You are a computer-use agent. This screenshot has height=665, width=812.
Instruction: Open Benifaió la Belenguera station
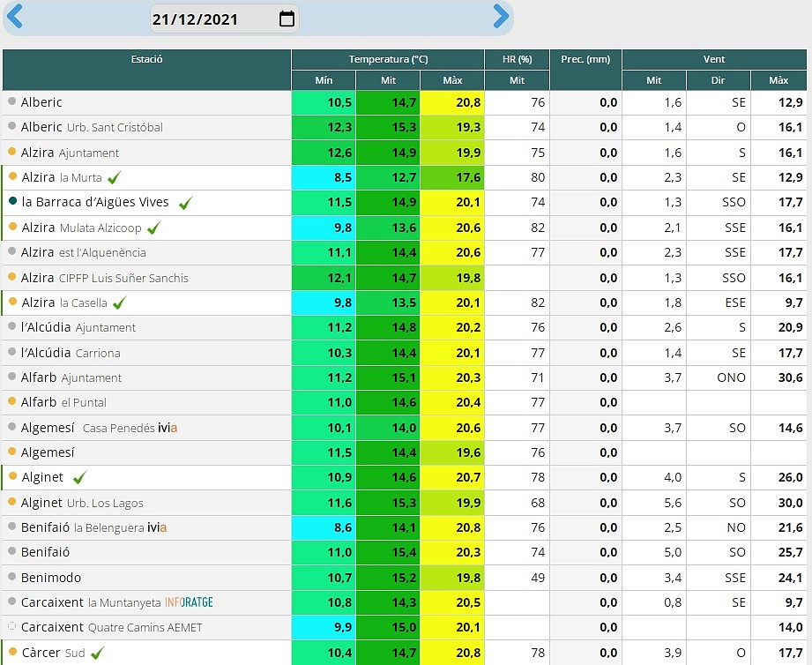pyautogui.click(x=83, y=527)
